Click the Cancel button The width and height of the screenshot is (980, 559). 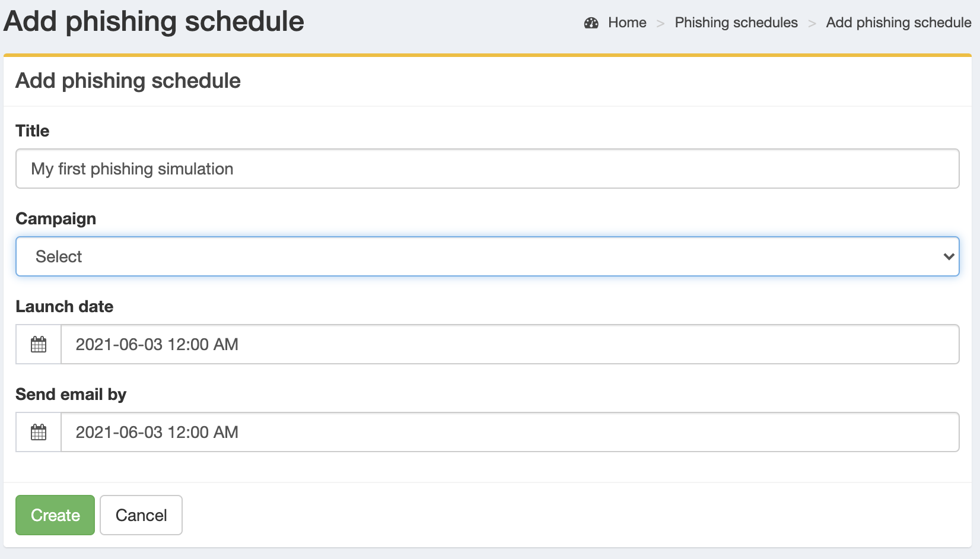(x=141, y=515)
